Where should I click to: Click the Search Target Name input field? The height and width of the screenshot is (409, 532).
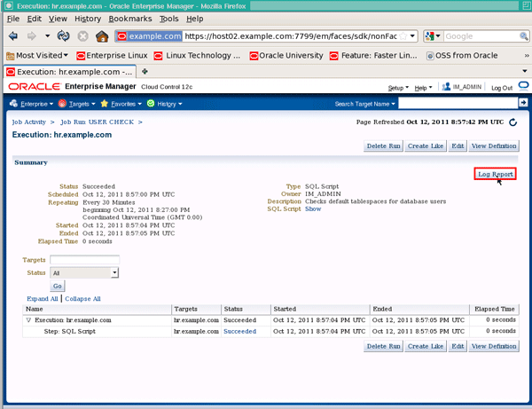pyautogui.click(x=458, y=103)
